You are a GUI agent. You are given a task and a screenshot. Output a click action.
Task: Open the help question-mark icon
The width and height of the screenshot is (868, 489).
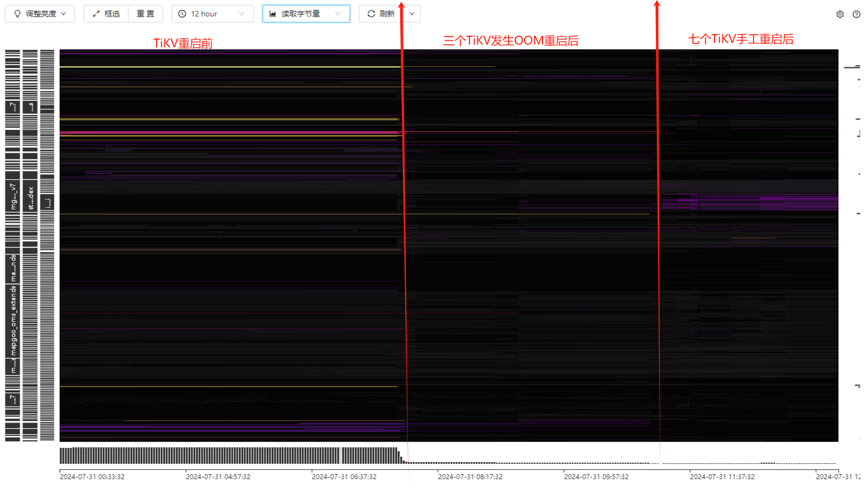(856, 14)
